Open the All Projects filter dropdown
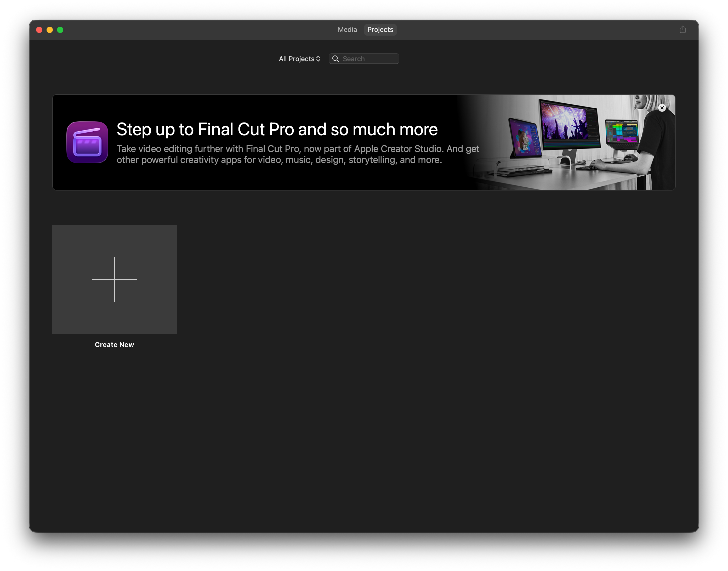Image resolution: width=728 pixels, height=571 pixels. (x=299, y=59)
